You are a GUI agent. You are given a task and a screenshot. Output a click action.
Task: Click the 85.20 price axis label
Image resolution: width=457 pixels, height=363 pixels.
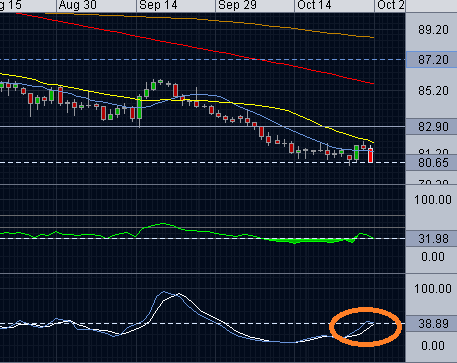[x=433, y=91]
